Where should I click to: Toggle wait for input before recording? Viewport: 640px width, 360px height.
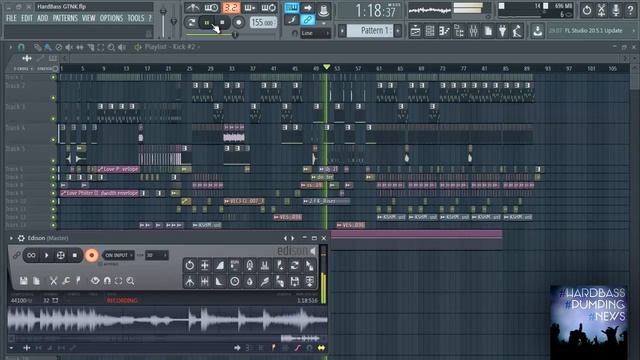pos(211,8)
